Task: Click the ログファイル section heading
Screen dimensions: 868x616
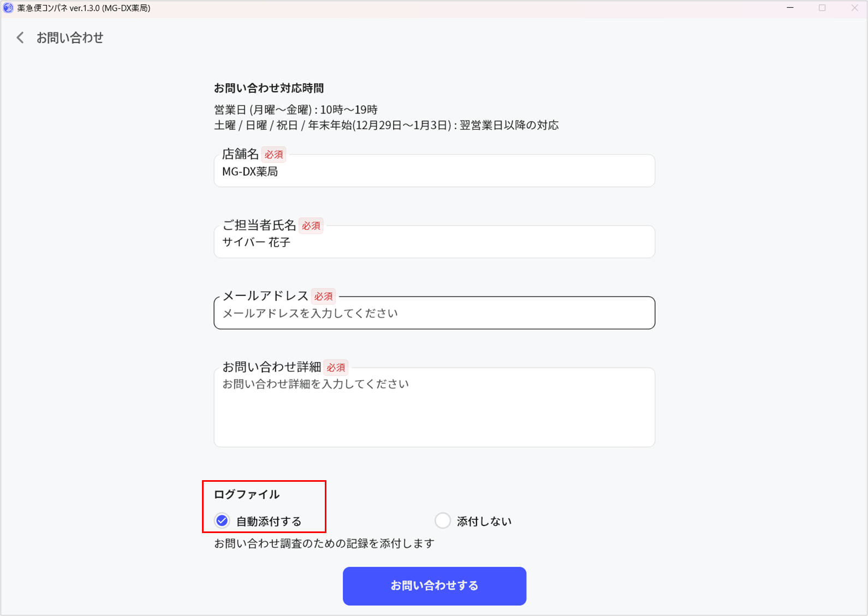Action: click(247, 494)
